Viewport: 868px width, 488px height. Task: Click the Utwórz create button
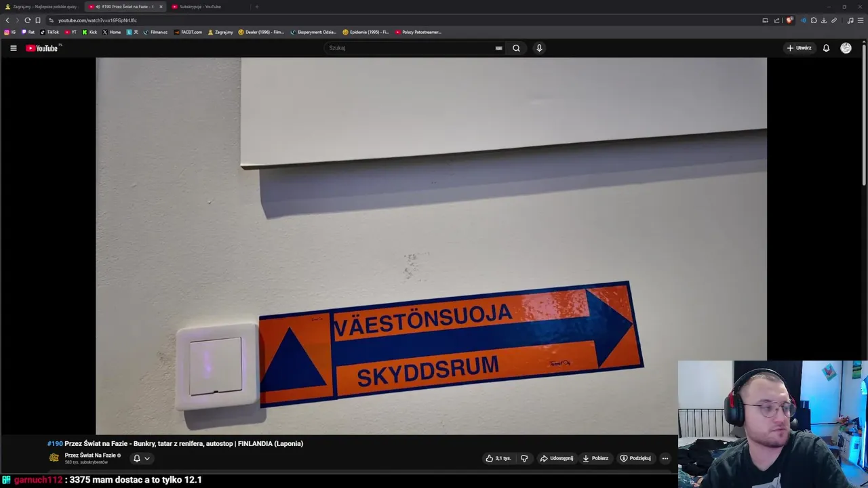pyautogui.click(x=799, y=48)
